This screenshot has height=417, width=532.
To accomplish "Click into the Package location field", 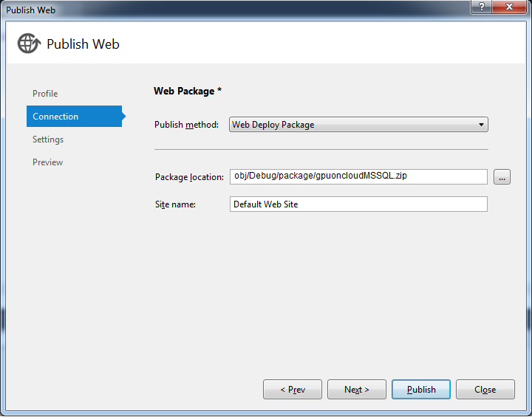I will (x=358, y=176).
